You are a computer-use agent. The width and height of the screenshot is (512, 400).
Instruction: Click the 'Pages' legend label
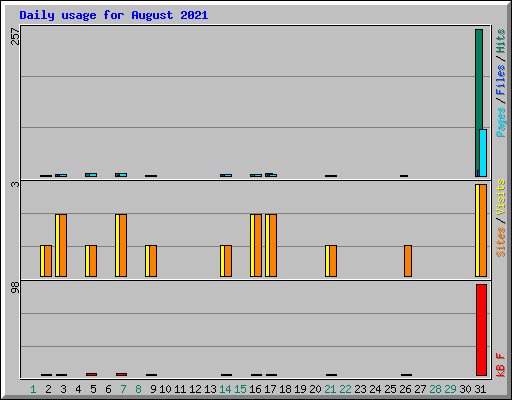click(501, 122)
